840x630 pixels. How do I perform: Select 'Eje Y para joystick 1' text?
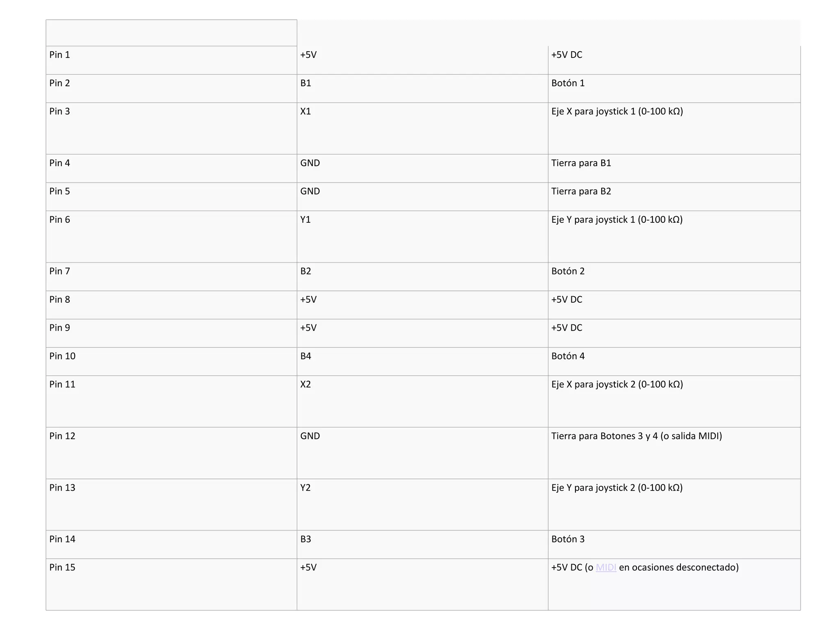coord(616,220)
